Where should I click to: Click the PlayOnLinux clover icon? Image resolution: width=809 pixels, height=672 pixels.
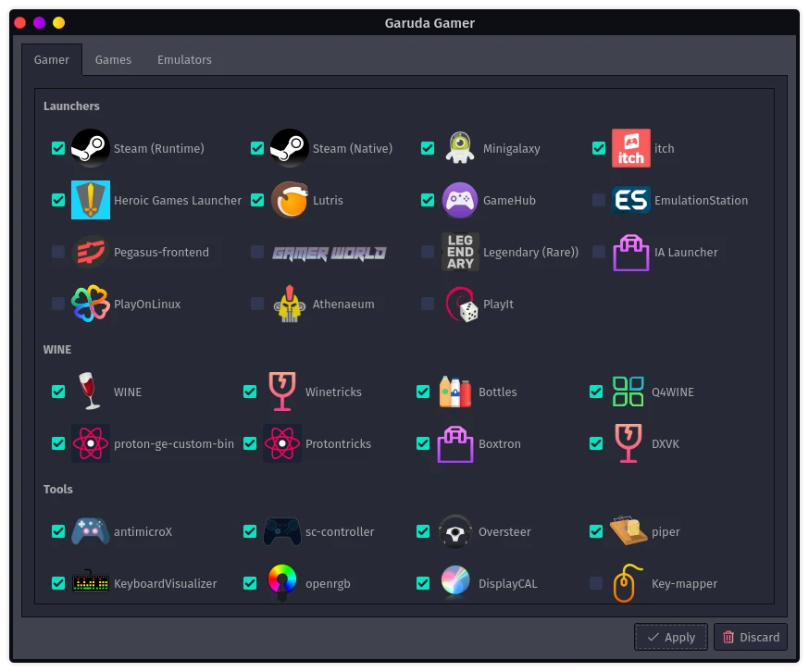point(91,304)
